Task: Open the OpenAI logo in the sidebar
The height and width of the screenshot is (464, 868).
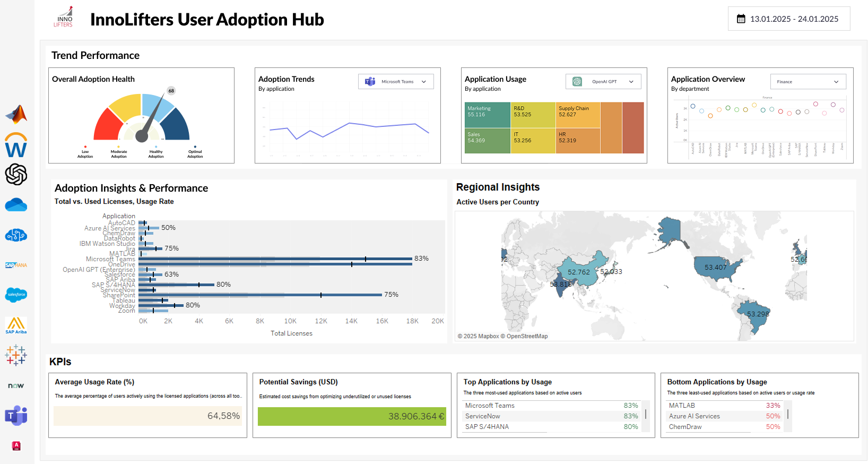Action: (16, 174)
